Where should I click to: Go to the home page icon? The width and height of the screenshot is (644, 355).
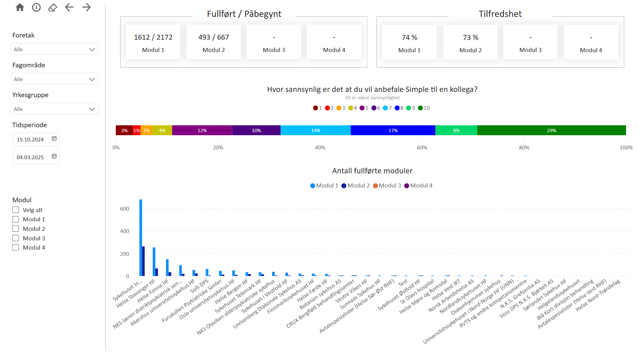click(20, 7)
